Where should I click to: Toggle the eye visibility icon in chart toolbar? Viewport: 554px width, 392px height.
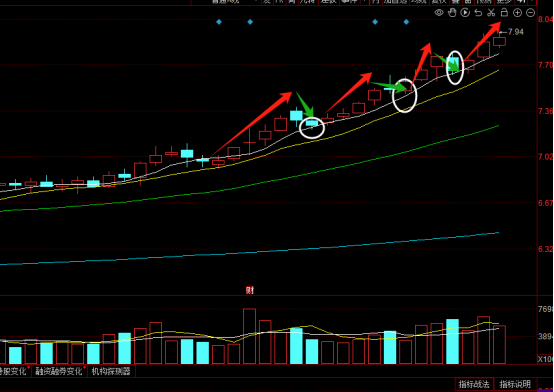point(439,13)
